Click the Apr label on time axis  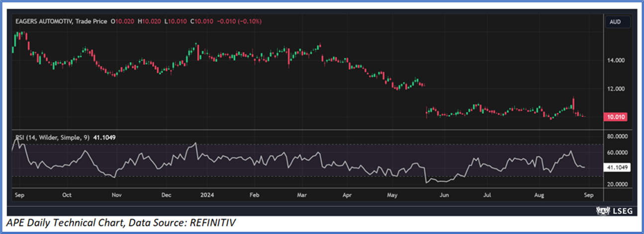pos(348,195)
